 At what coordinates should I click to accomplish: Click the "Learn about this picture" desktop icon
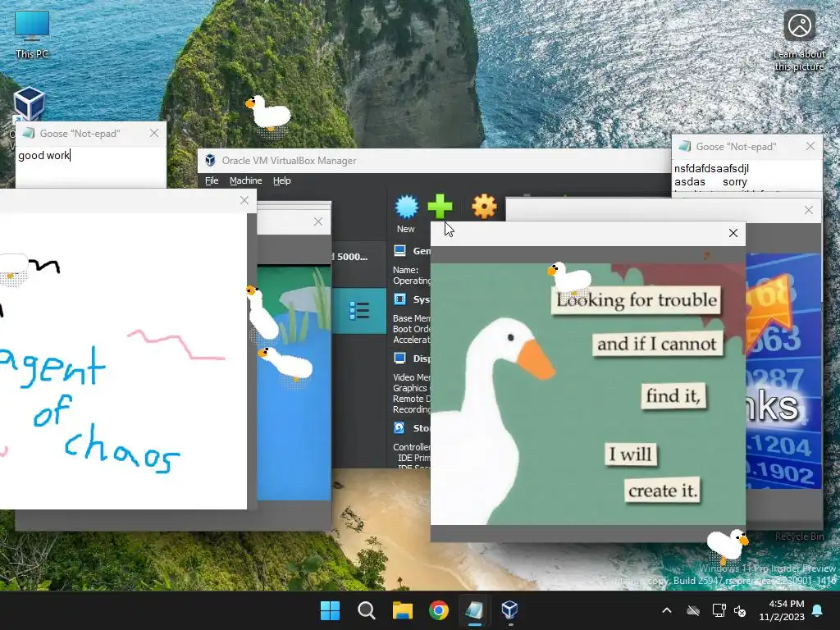(799, 41)
